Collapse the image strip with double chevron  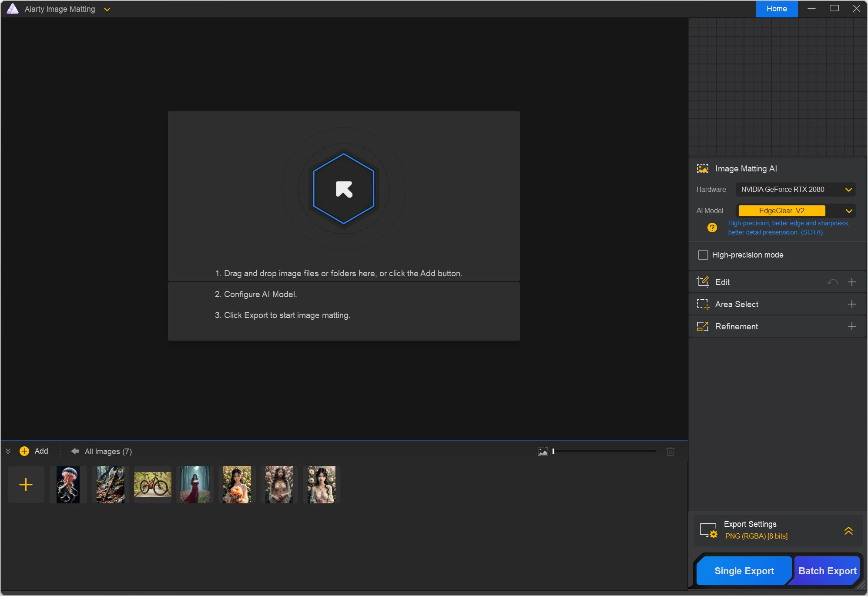point(8,451)
